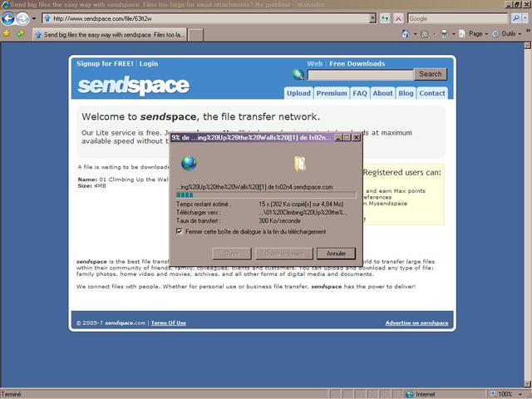Open Favorites Center star icon
The height and width of the screenshot is (399, 532).
(7, 33)
